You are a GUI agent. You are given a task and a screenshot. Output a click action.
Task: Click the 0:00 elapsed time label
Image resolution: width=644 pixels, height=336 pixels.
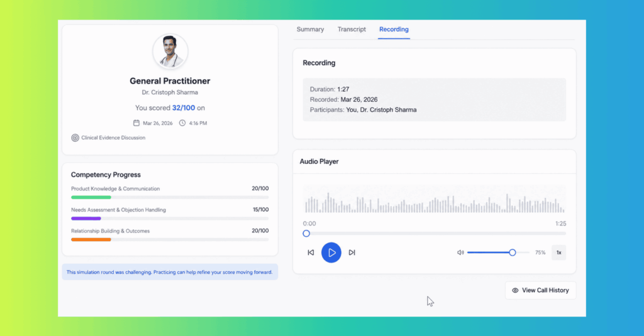coord(309,224)
